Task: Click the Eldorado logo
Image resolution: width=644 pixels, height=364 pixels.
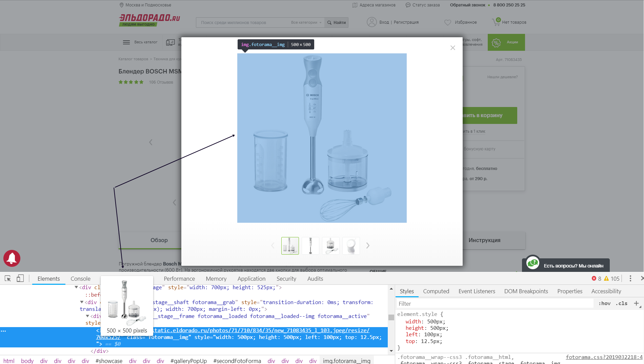Action: [149, 20]
